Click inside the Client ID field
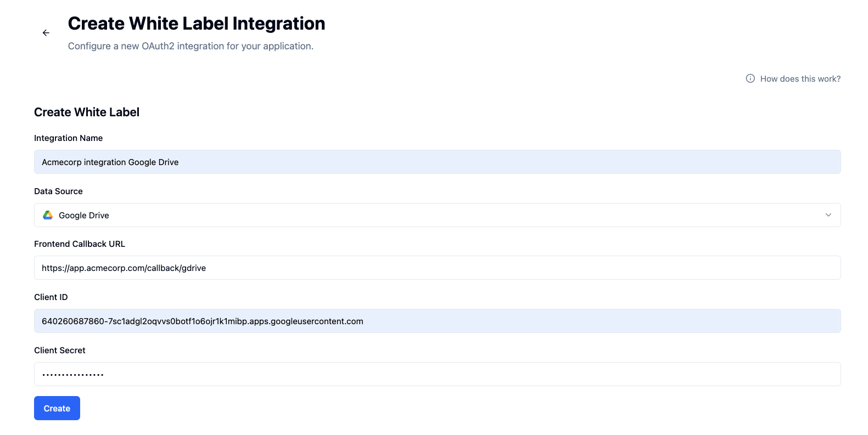 point(438,321)
